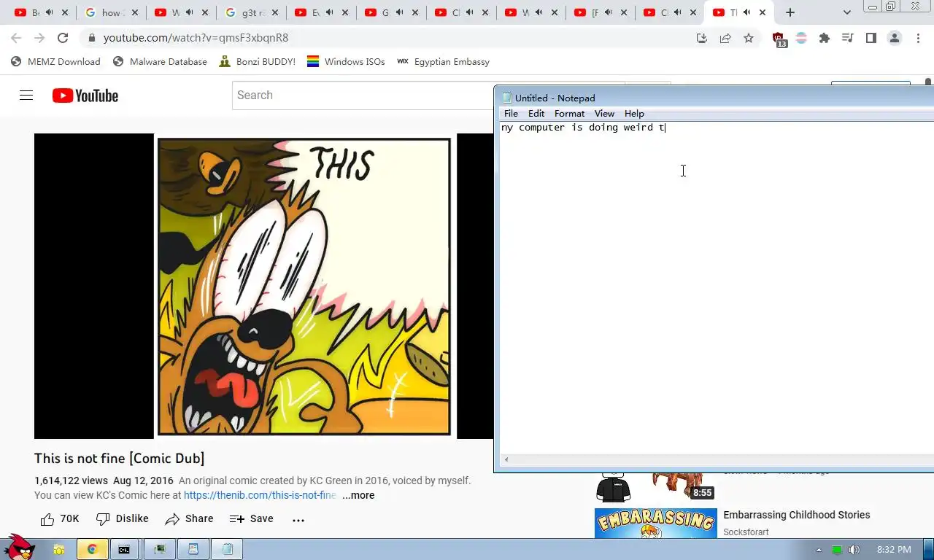Click the install app icon in address bar

click(702, 38)
